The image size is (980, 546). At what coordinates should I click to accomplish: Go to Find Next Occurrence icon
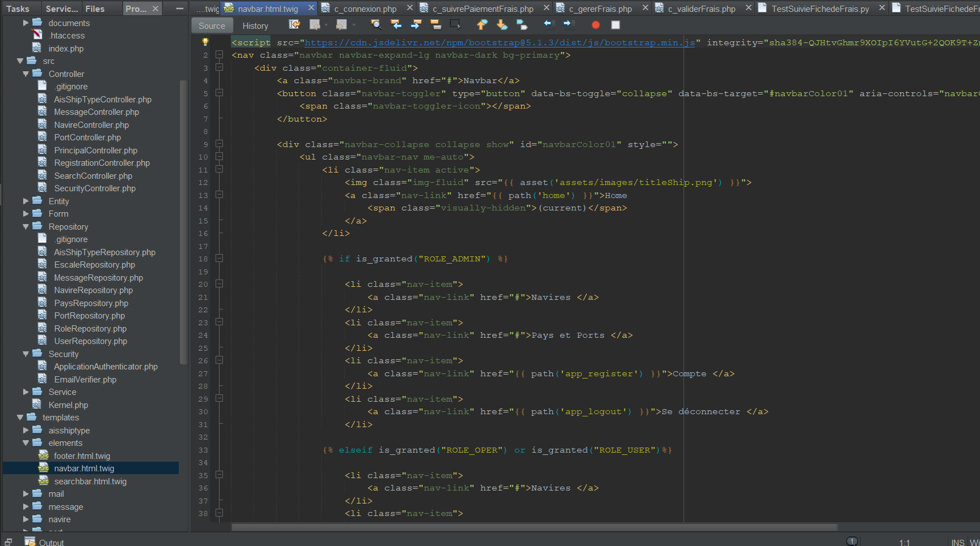coord(416,25)
